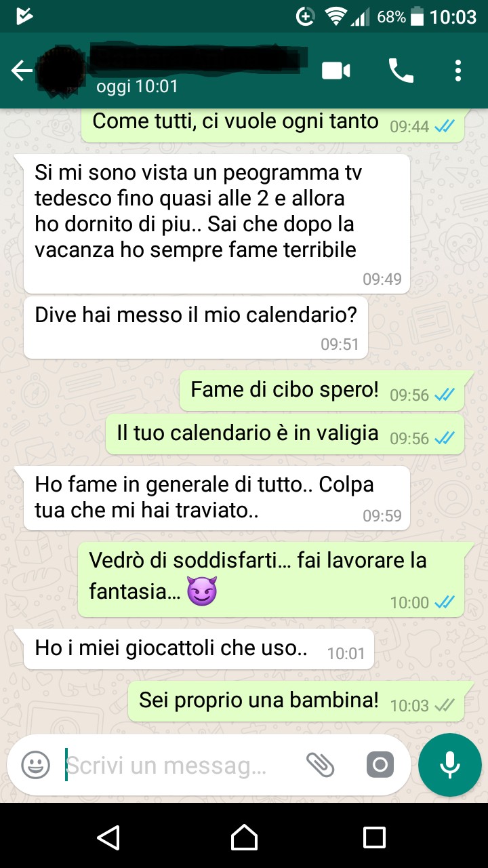Tap the Android back navigation button
Image resolution: width=488 pixels, height=868 pixels.
pos(108,837)
